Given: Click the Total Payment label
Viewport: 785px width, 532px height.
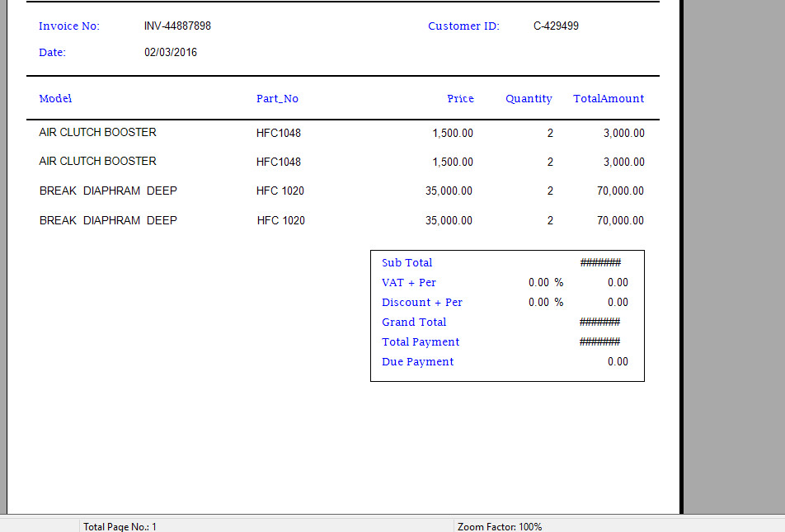Looking at the screenshot, I should [x=421, y=342].
